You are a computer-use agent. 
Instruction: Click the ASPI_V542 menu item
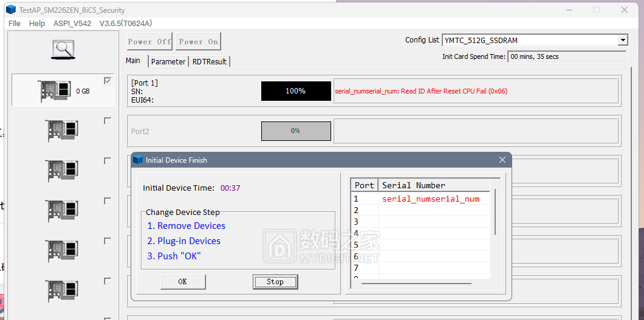[72, 24]
